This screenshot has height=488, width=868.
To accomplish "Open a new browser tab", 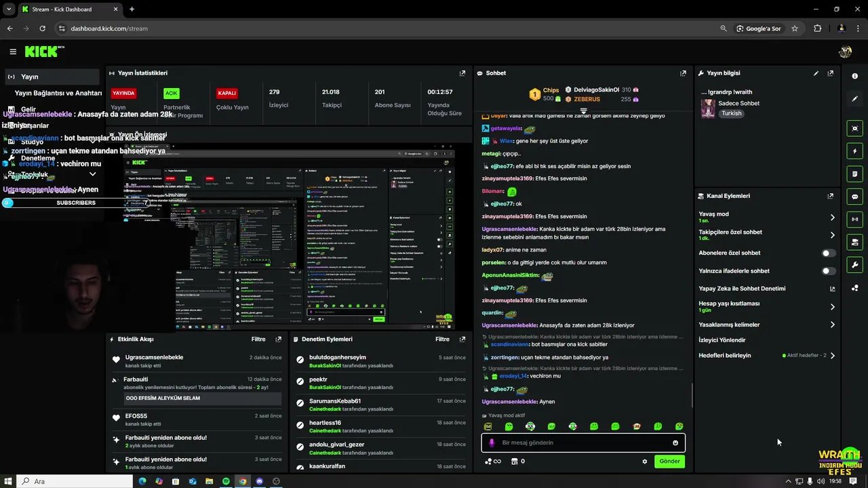I will coord(132,9).
